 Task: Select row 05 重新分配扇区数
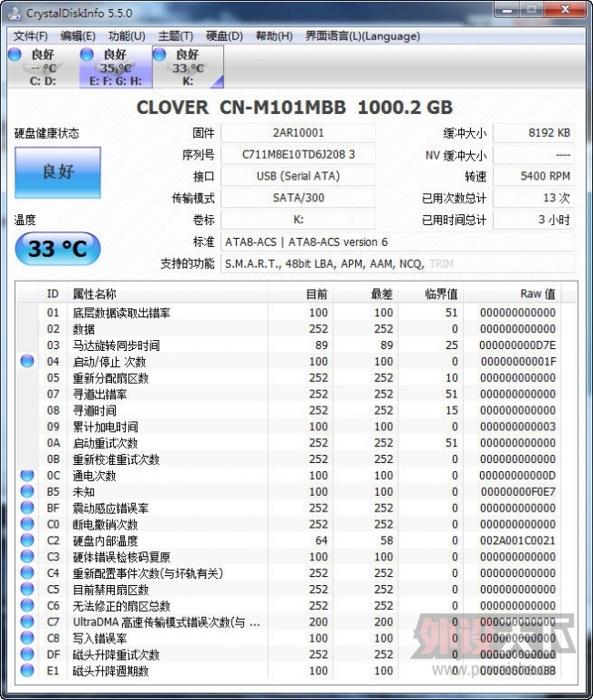coord(289,377)
